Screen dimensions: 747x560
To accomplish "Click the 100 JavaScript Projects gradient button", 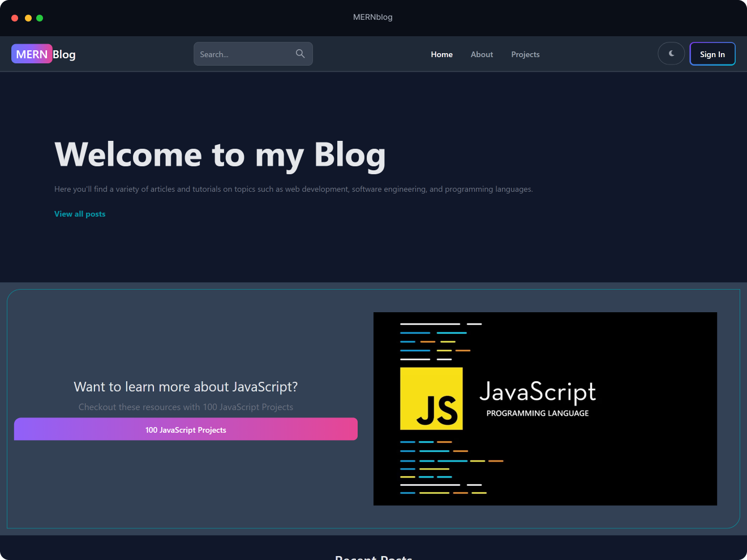I will 186,429.
